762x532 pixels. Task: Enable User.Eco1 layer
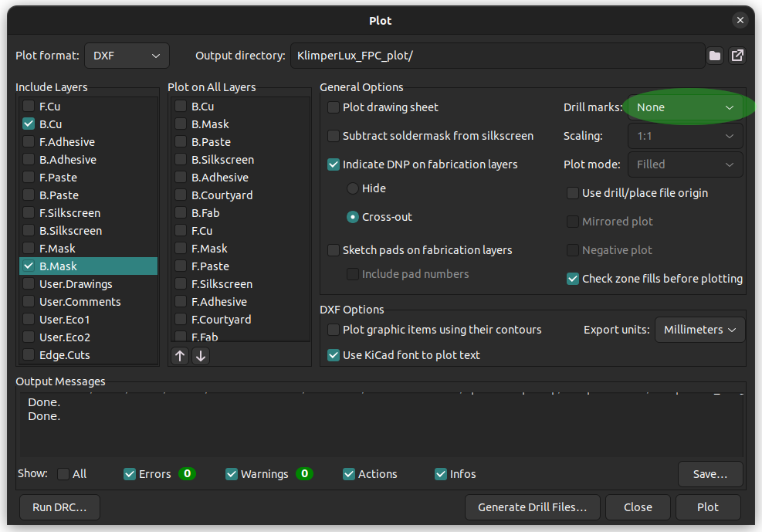29,320
